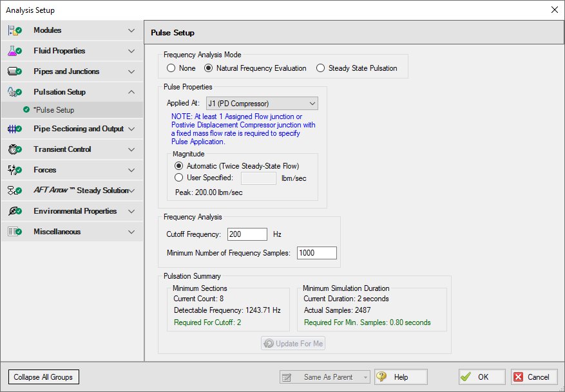Expand the Miscellaneous group

point(131,232)
